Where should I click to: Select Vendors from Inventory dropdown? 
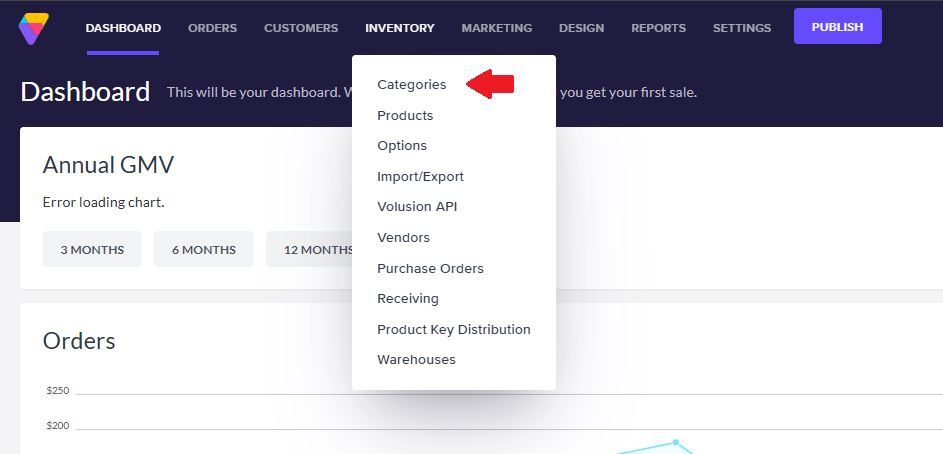point(404,238)
